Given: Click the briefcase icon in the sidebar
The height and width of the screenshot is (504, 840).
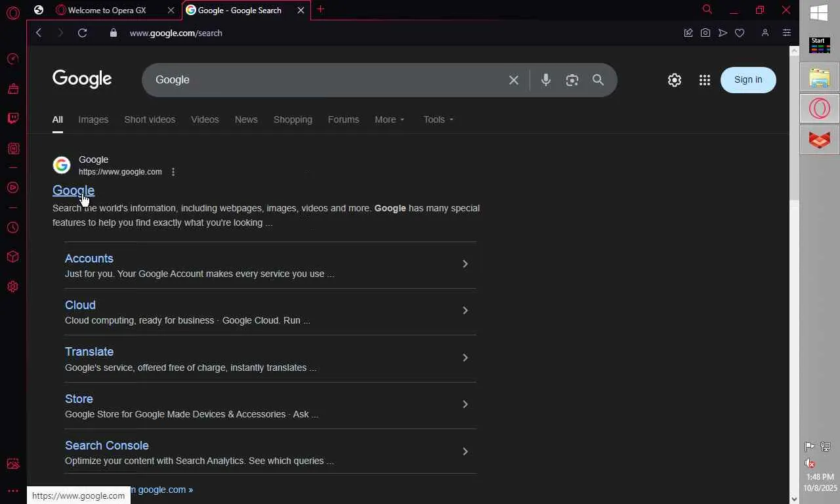Looking at the screenshot, I should pos(12,89).
